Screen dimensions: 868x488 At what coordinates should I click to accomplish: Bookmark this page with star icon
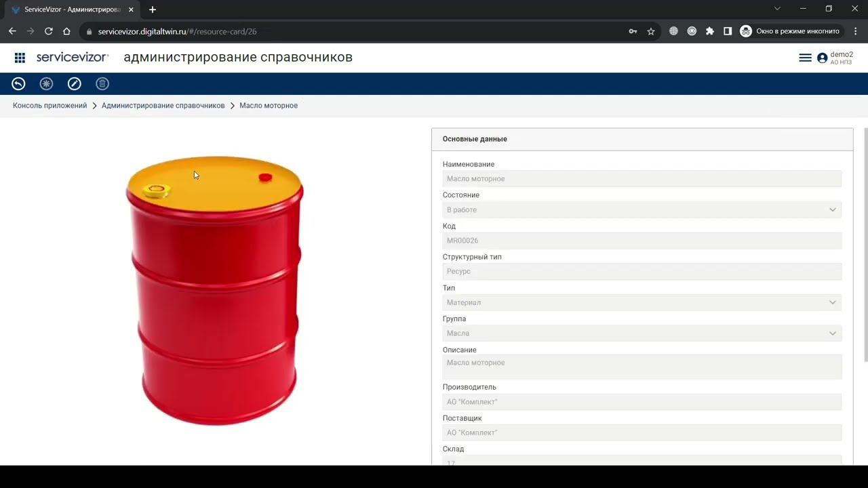(651, 31)
